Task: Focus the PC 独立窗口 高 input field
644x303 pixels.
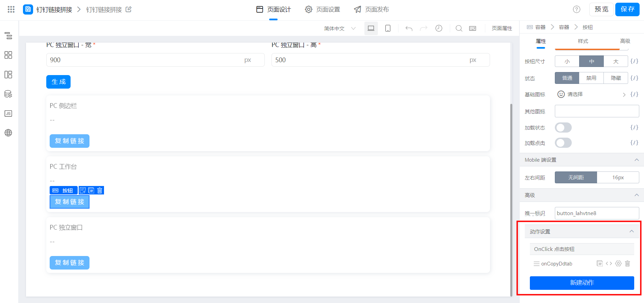Action: coord(381,60)
